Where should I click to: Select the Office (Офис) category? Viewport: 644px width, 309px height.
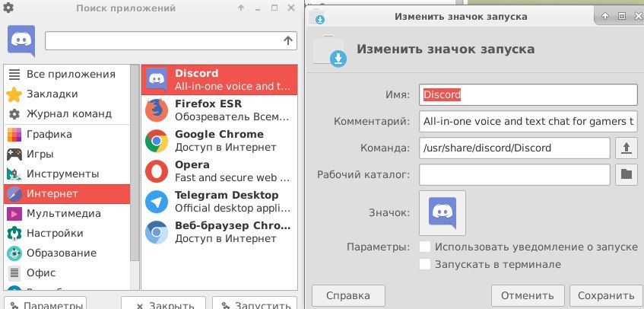67,272
